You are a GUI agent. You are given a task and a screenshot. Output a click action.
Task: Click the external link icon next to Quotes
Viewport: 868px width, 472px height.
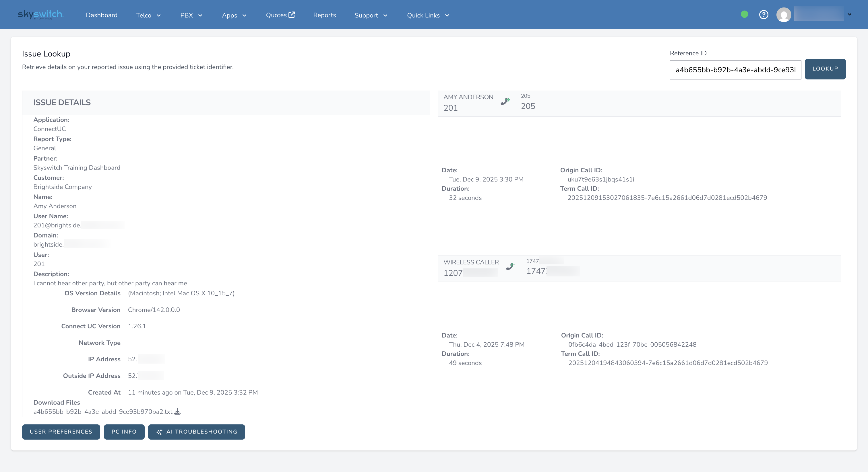pyautogui.click(x=292, y=15)
